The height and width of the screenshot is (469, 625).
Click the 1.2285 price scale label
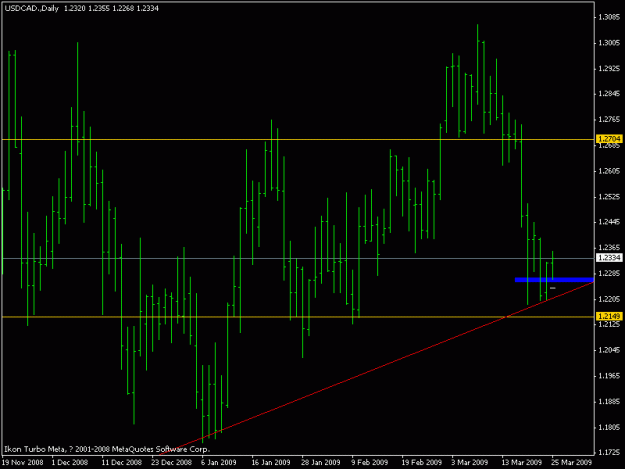(609, 273)
